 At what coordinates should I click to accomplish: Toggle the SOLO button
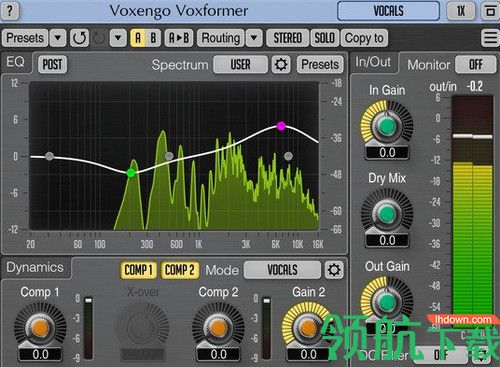324,38
